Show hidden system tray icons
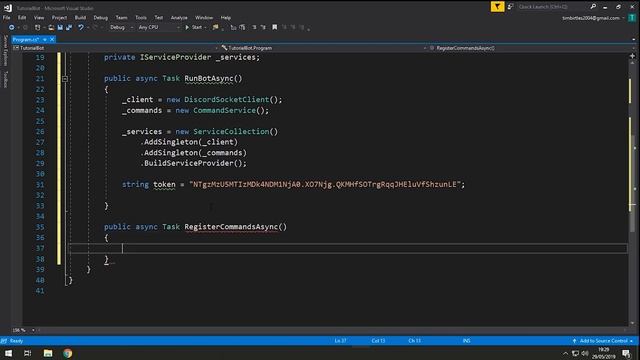The image size is (640, 360). pos(565,353)
